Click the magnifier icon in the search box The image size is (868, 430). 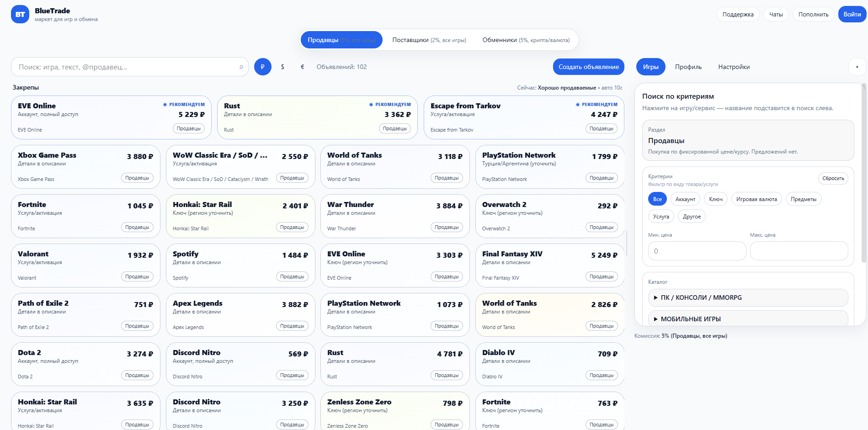point(241,67)
